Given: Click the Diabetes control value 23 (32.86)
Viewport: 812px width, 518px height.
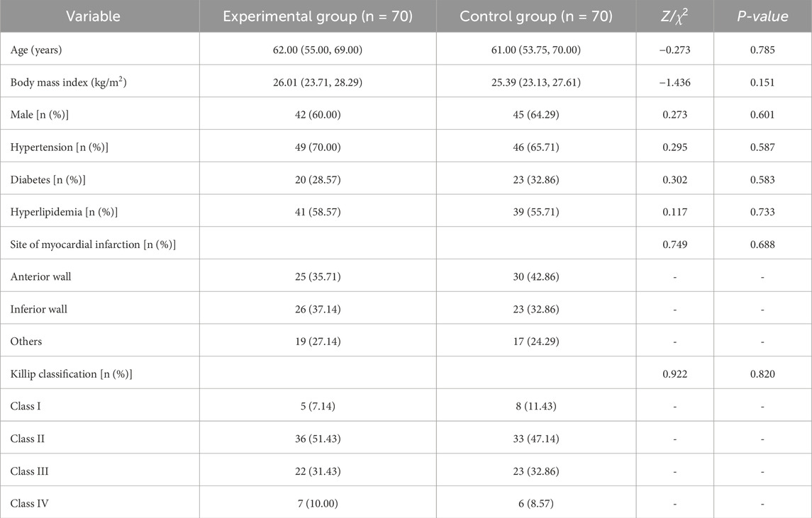Looking at the screenshot, I should tap(536, 179).
